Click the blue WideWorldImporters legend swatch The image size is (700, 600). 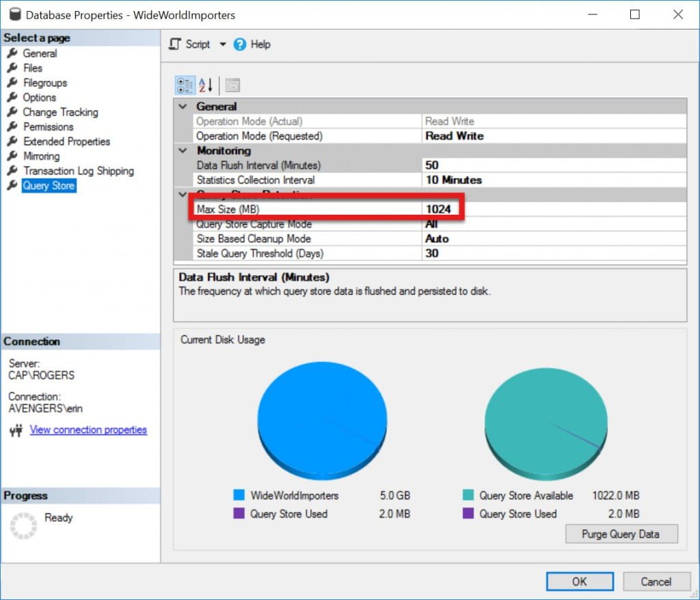coord(239,495)
